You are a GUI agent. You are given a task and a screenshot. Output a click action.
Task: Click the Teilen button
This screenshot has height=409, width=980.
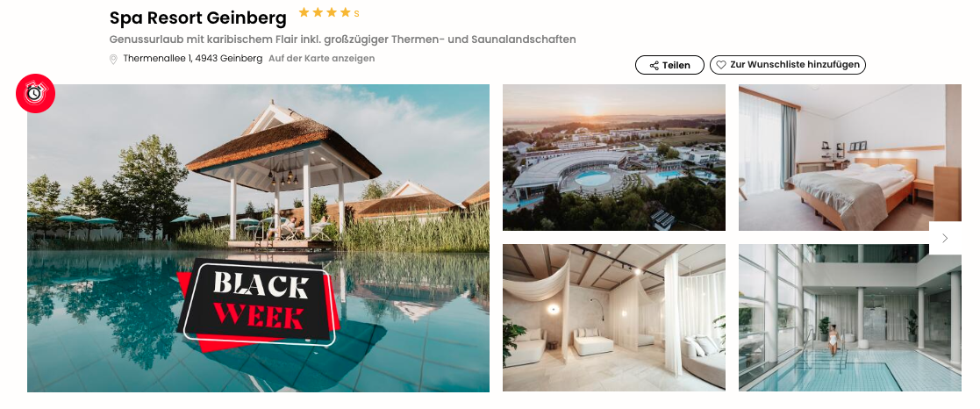[x=669, y=65]
